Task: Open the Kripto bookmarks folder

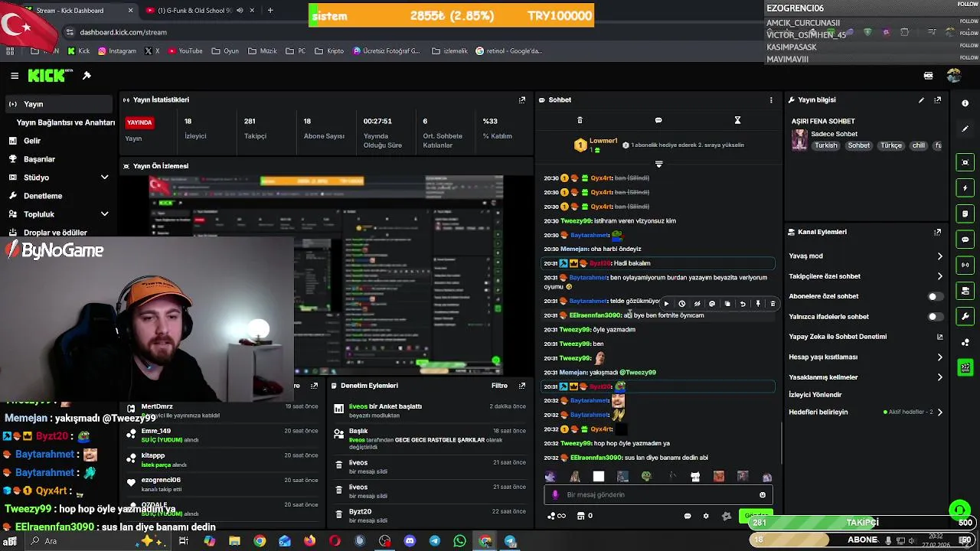Action: 329,51
